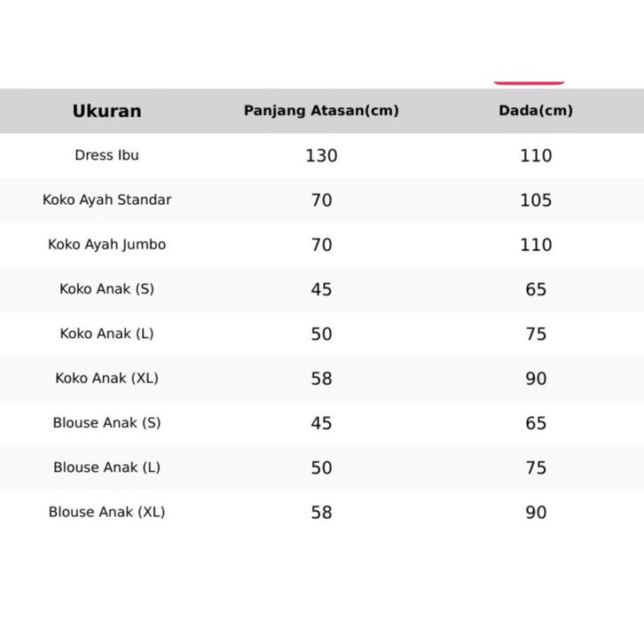
Task: Click the Panjang Atasan(cm) column header
Action: point(321,111)
